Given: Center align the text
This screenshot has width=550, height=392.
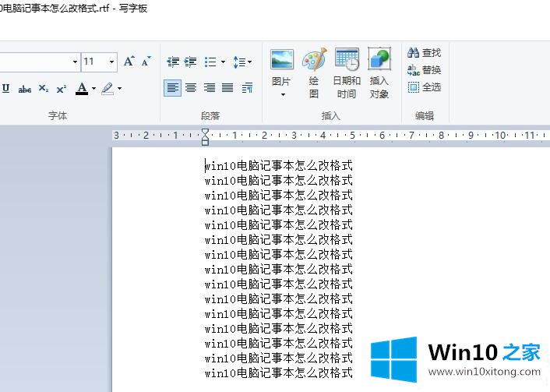Looking at the screenshot, I should pos(191,88).
